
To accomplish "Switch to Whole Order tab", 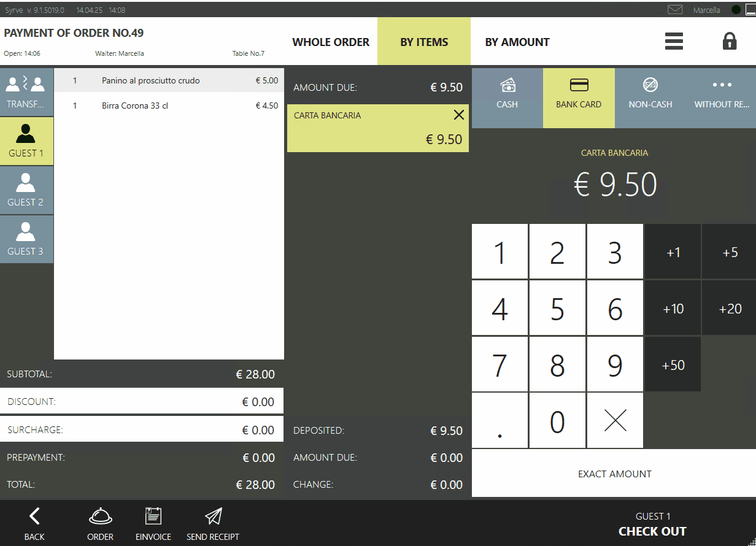I will (x=331, y=42).
